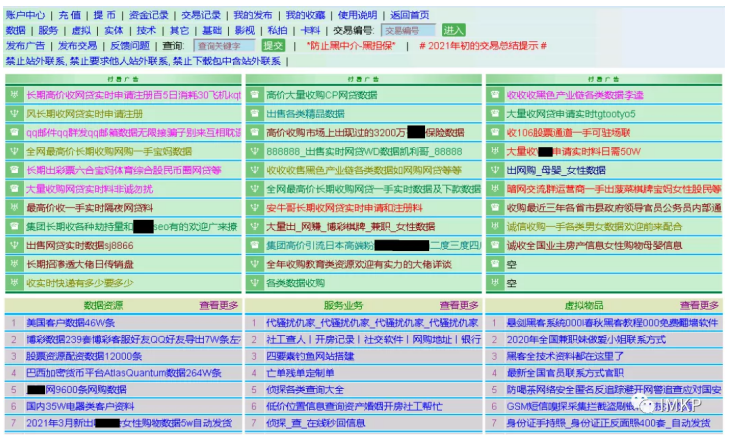Open the "亡单残单定制单" listing
731x437 pixels.
click(x=300, y=373)
